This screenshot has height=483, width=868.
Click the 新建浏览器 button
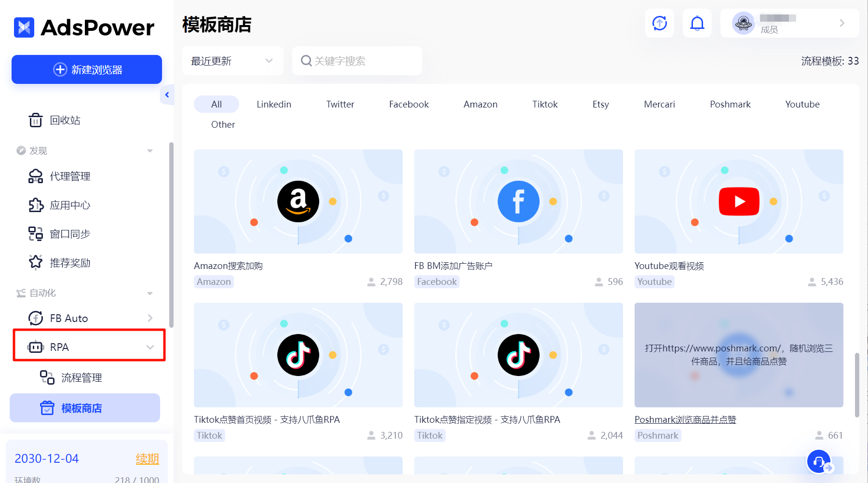pyautogui.click(x=87, y=69)
